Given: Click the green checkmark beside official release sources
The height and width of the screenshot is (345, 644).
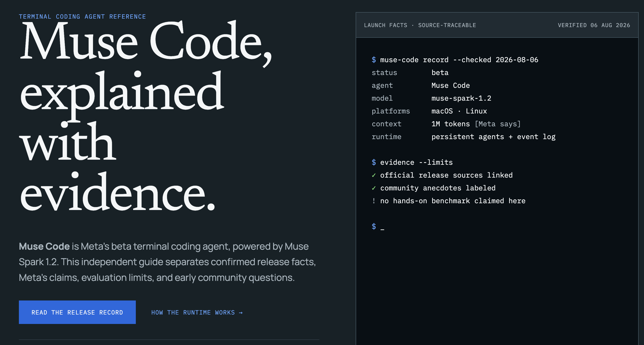Looking at the screenshot, I should (374, 175).
